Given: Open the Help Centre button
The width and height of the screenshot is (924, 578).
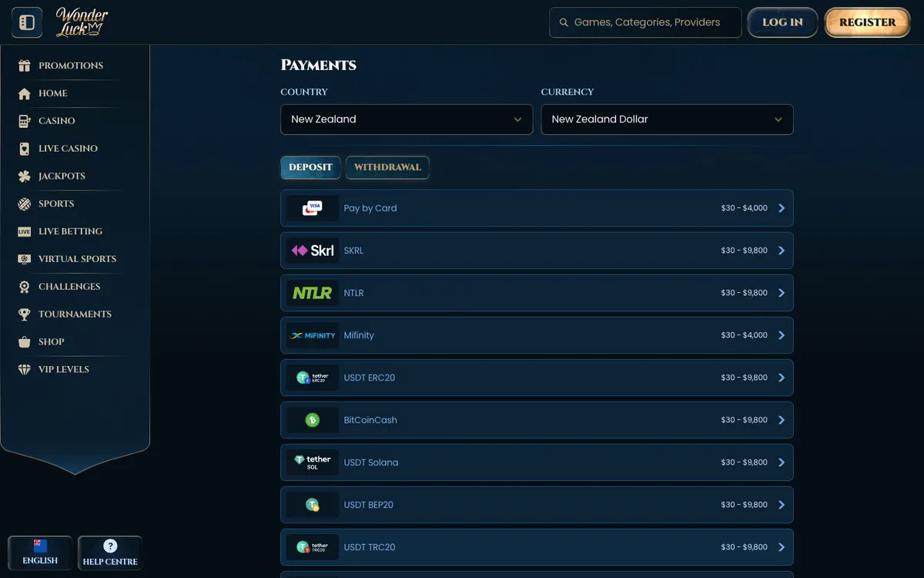Looking at the screenshot, I should (x=110, y=553).
